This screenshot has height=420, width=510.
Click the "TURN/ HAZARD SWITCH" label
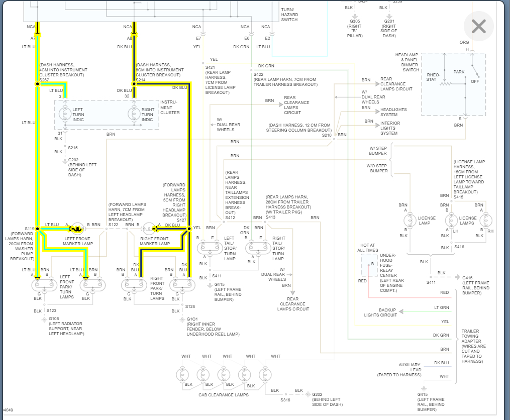pyautogui.click(x=289, y=15)
